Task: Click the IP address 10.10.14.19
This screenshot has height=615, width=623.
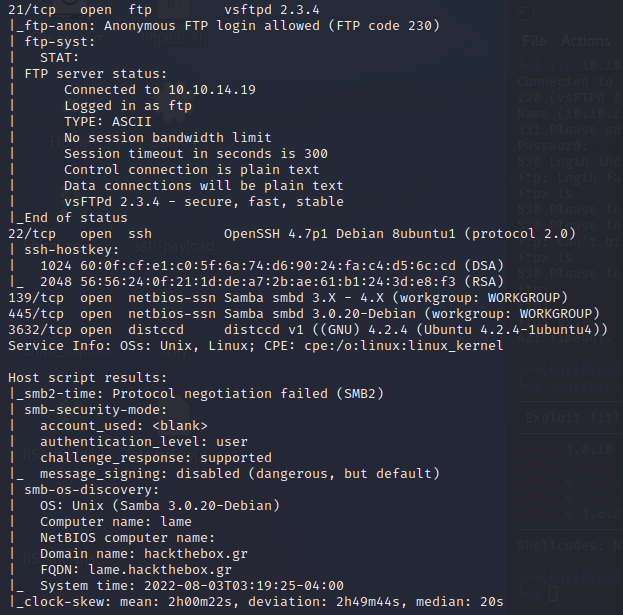Action: 212,90
